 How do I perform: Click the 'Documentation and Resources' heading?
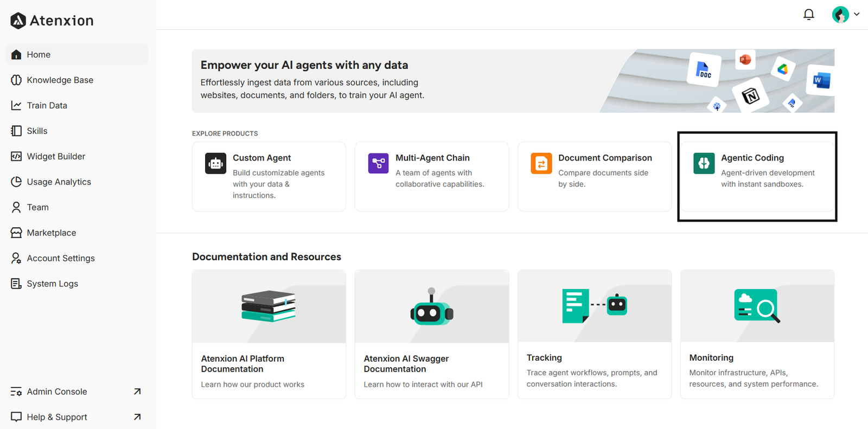[266, 257]
